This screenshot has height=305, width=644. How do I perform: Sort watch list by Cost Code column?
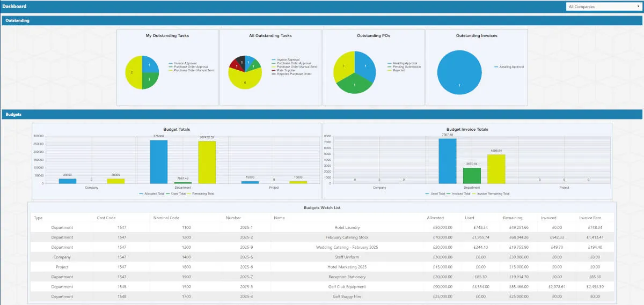[x=105, y=218]
